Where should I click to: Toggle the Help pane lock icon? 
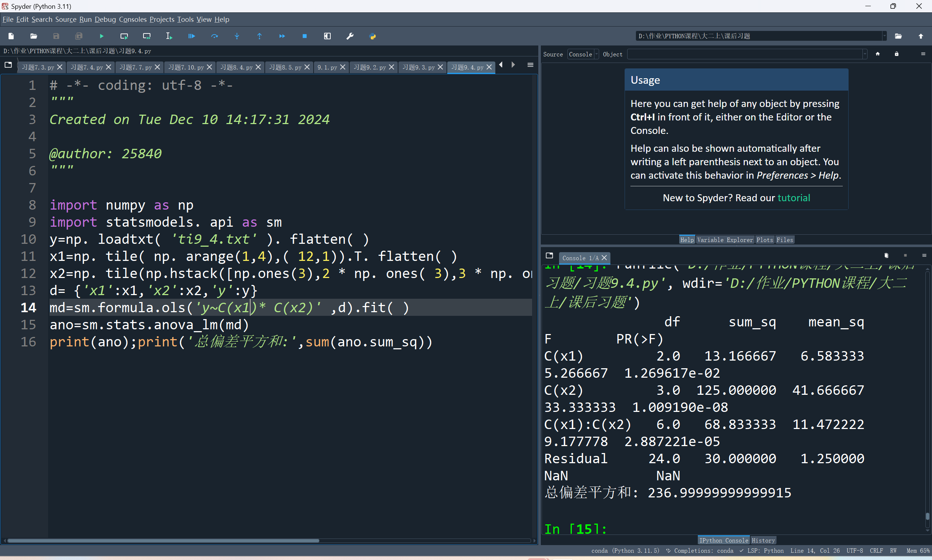click(x=897, y=54)
